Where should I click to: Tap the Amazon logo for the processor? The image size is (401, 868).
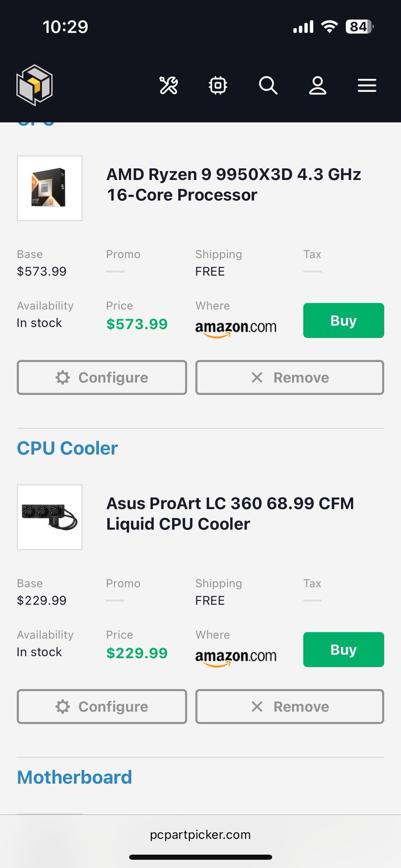point(236,327)
